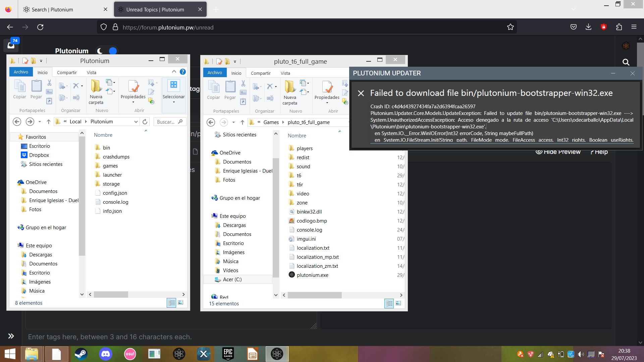This screenshot has height=362, width=644.
Task: Open Inicio tab in pluto_t6_full_game window
Action: (x=236, y=73)
